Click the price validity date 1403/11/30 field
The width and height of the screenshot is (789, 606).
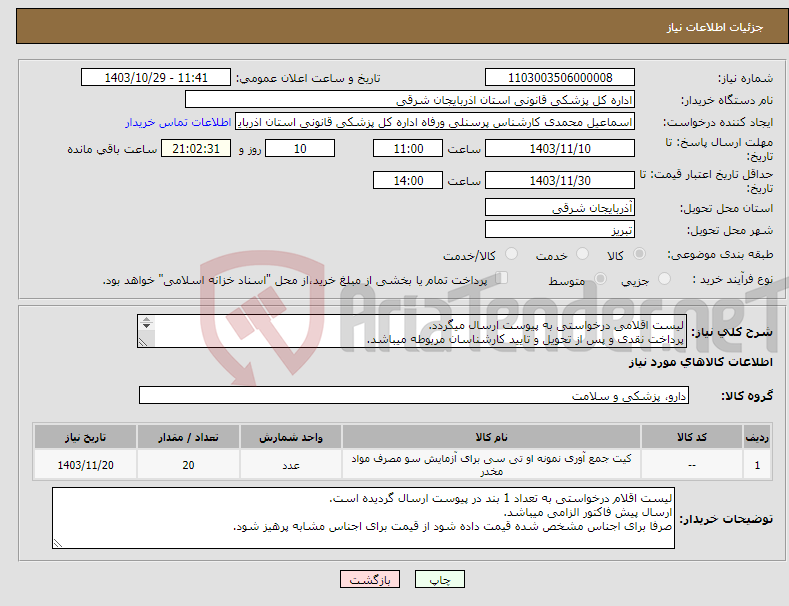tap(560, 180)
